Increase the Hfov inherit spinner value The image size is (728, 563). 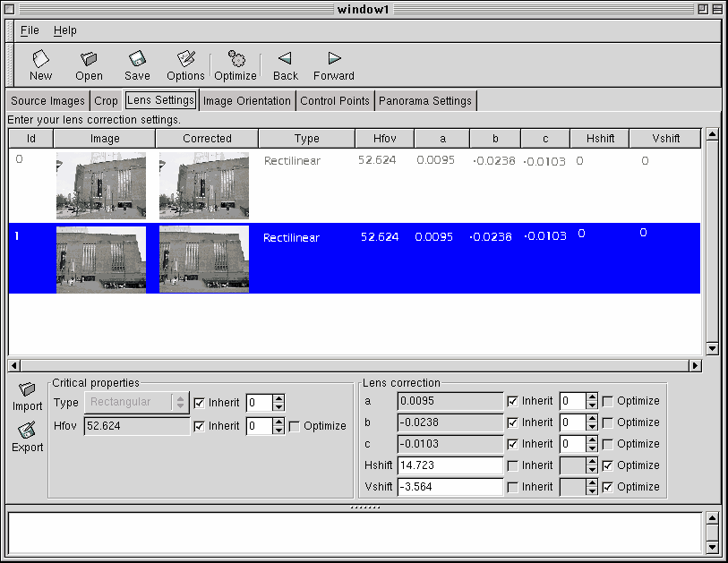(x=278, y=422)
